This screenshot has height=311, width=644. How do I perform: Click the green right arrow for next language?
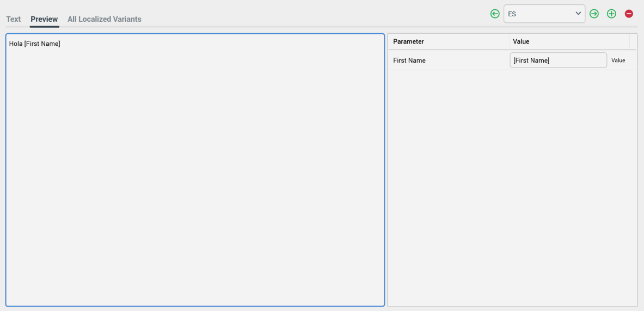[x=594, y=14]
